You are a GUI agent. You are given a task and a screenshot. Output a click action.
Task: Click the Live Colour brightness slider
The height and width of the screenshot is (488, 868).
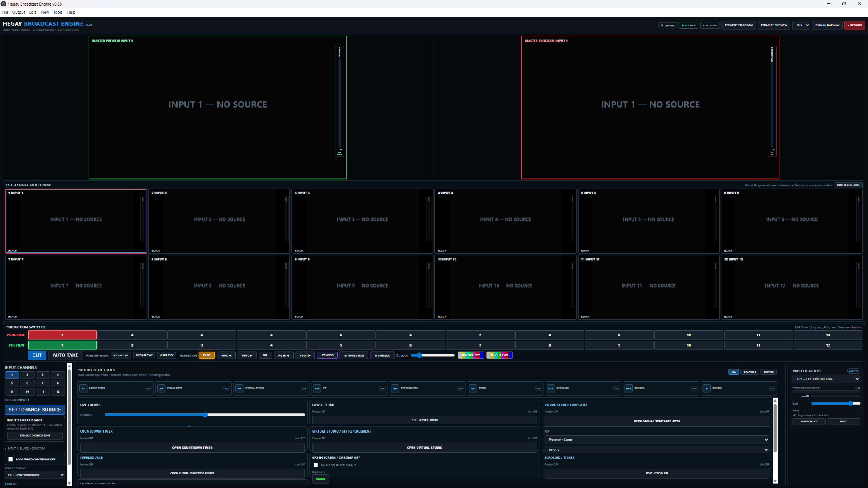pyautogui.click(x=205, y=415)
